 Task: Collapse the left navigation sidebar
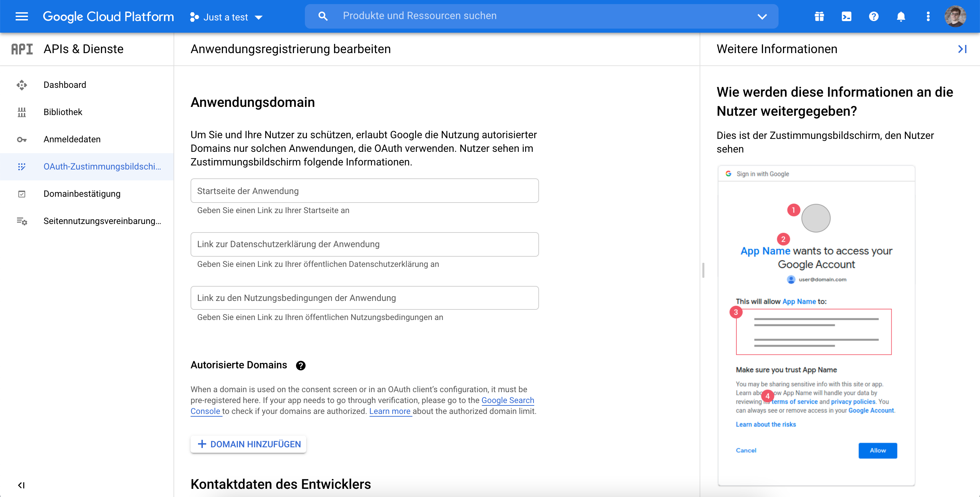coord(21,485)
